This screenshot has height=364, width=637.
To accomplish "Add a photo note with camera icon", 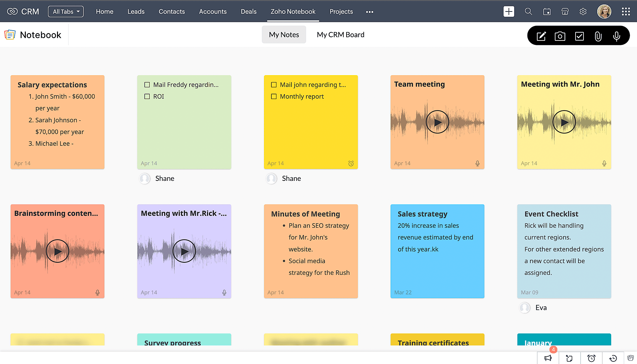I will (x=560, y=36).
